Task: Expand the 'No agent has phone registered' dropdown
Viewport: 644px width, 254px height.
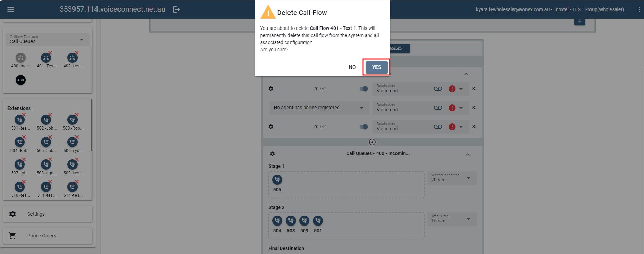Action: click(362, 108)
